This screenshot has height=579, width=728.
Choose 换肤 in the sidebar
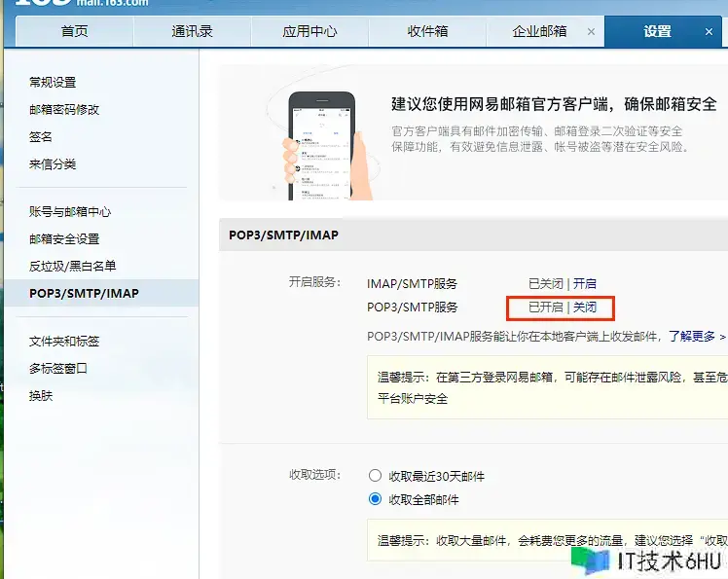41,396
